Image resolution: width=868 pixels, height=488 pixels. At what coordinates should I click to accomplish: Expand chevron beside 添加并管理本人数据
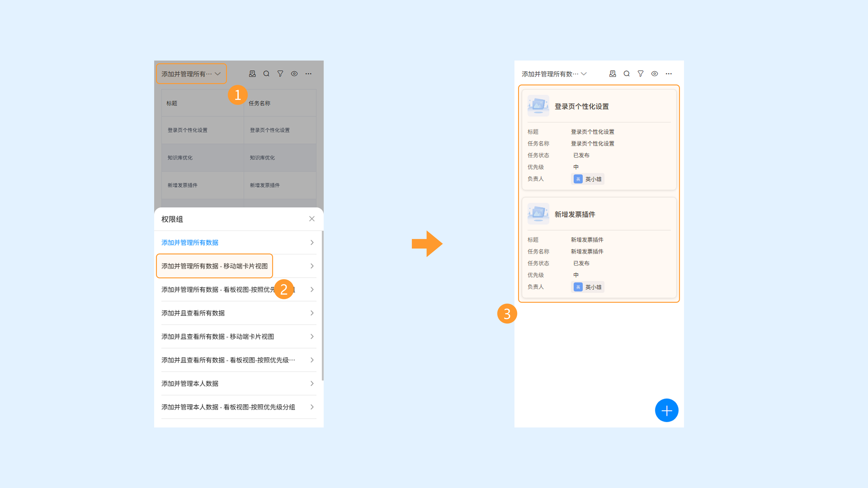[312, 384]
